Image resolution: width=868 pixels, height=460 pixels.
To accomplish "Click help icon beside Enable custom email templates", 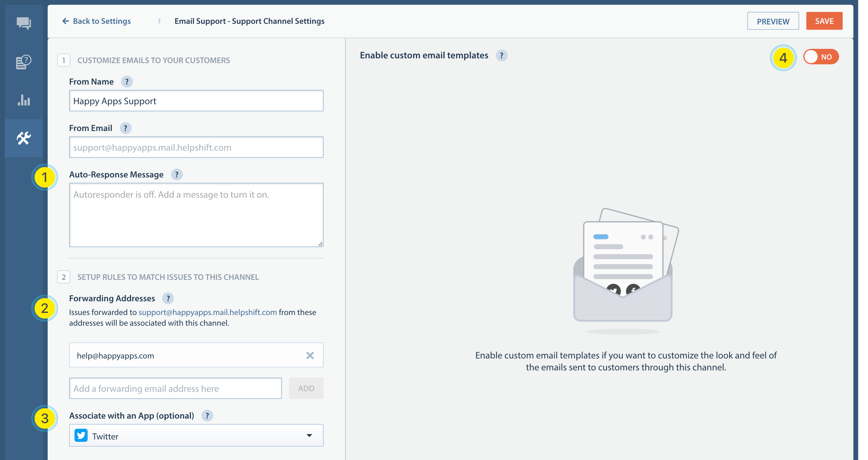I will [501, 56].
